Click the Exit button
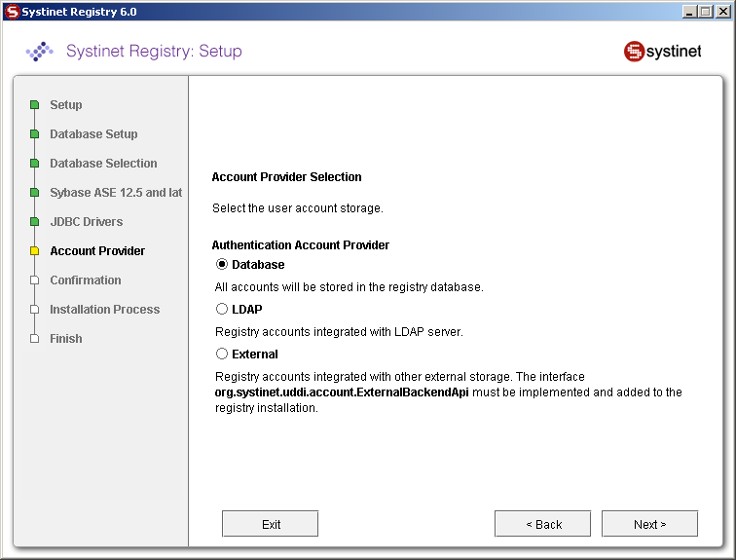 (x=270, y=524)
